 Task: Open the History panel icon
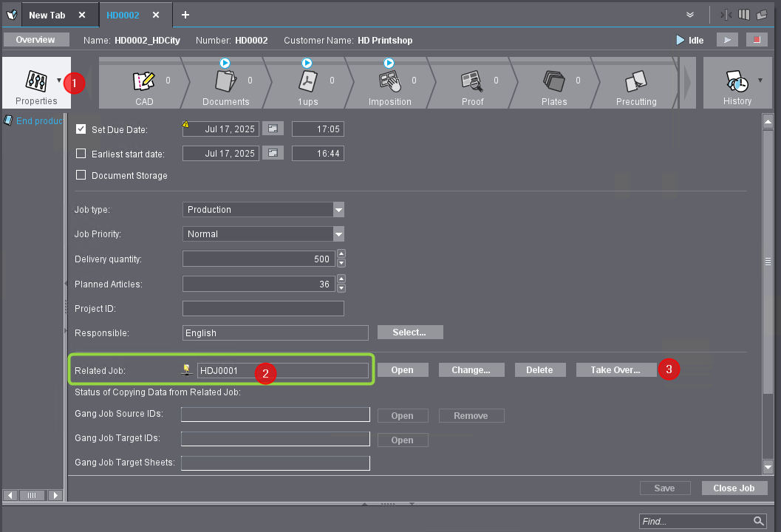tap(737, 83)
